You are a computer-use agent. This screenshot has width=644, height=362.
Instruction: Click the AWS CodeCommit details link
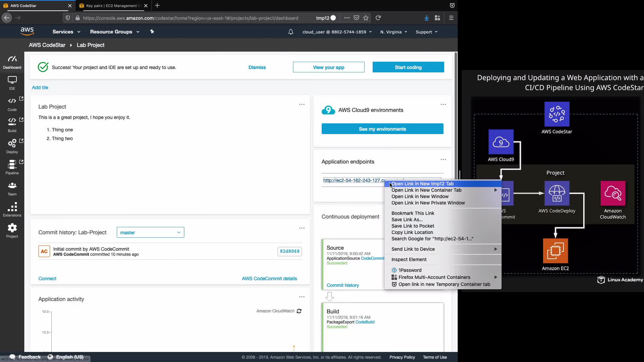coord(269,279)
